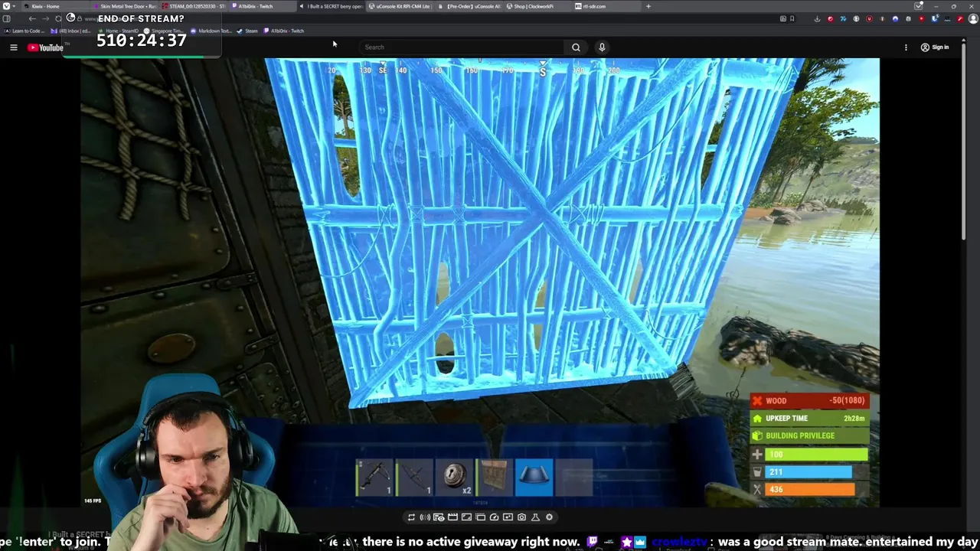Open the YouTube hamburger guide menu
980x551 pixels.
pos(13,47)
